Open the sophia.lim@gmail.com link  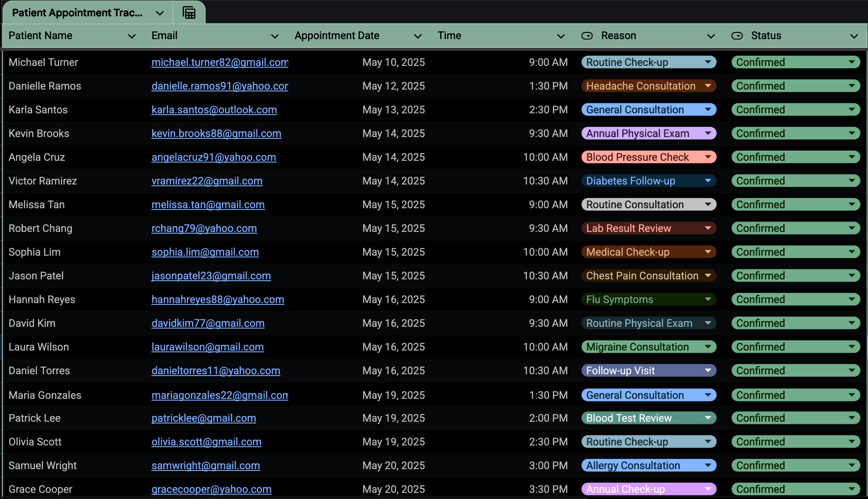[205, 252]
